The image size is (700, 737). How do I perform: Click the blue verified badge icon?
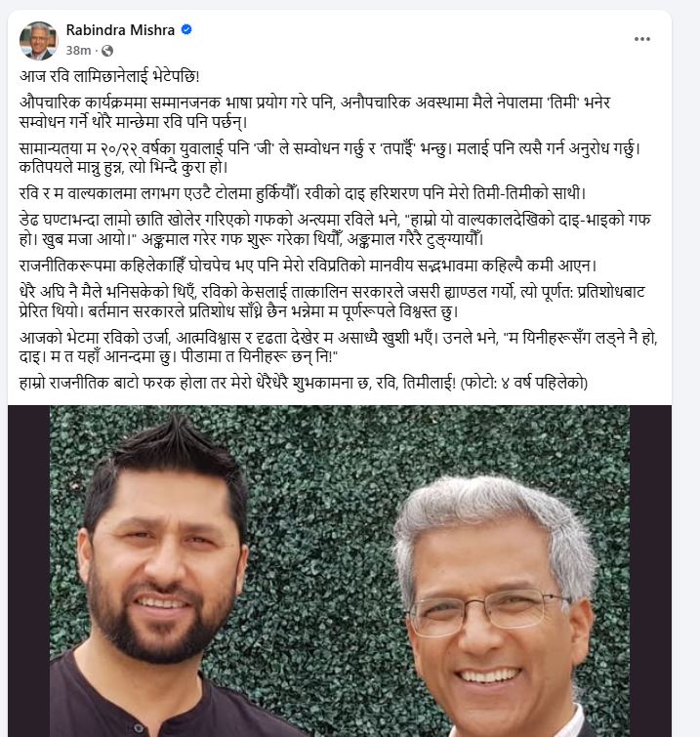click(186, 29)
